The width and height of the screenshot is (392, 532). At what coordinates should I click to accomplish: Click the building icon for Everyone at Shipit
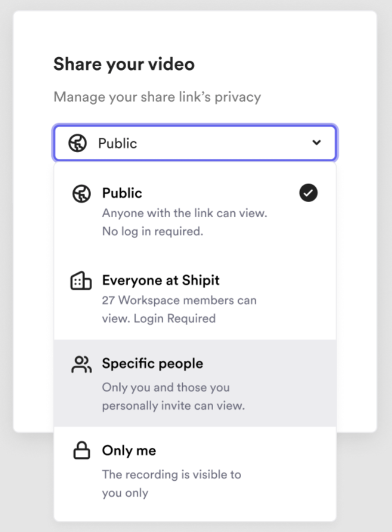81,281
